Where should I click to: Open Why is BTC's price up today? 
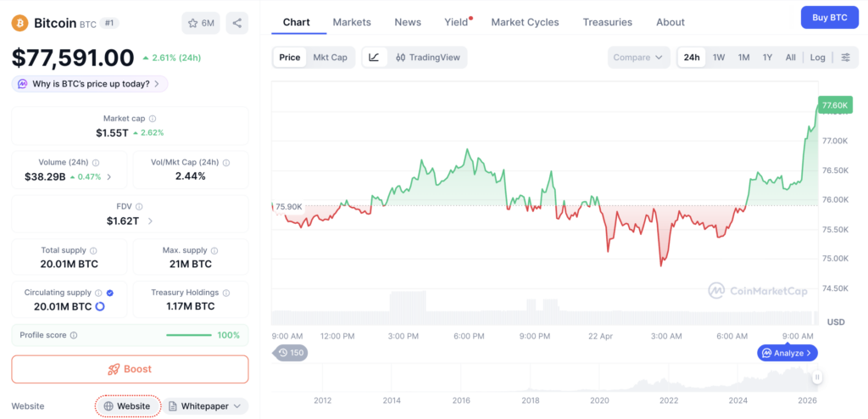pos(90,84)
